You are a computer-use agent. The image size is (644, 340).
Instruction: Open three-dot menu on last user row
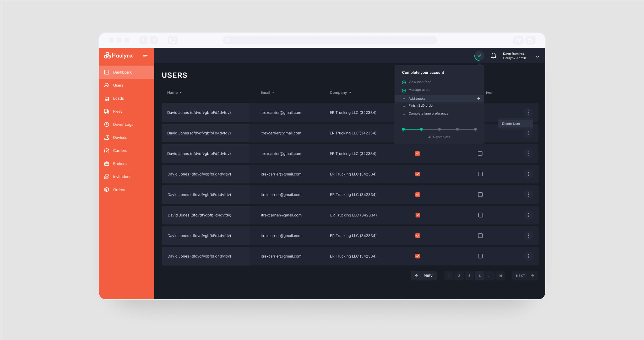click(528, 256)
